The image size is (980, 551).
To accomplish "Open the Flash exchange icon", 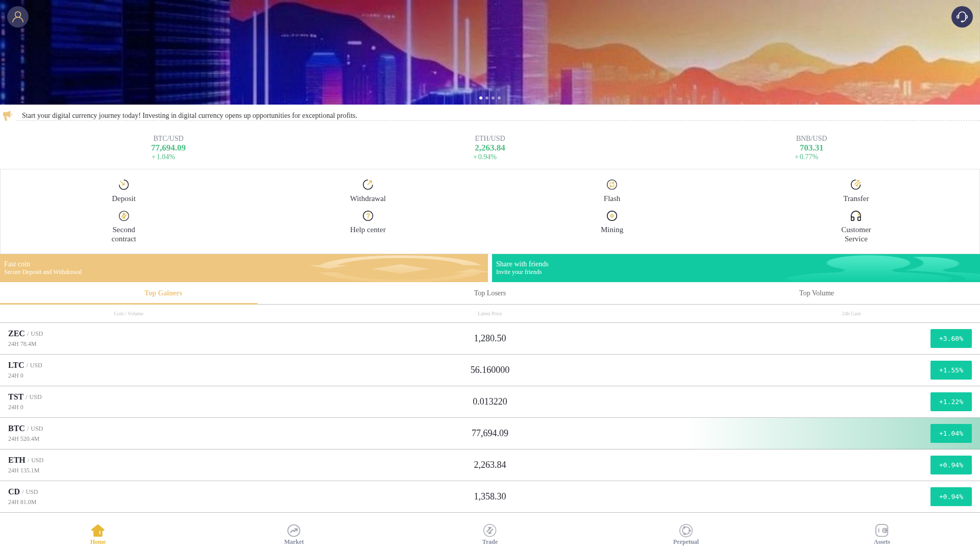I will coord(611,185).
